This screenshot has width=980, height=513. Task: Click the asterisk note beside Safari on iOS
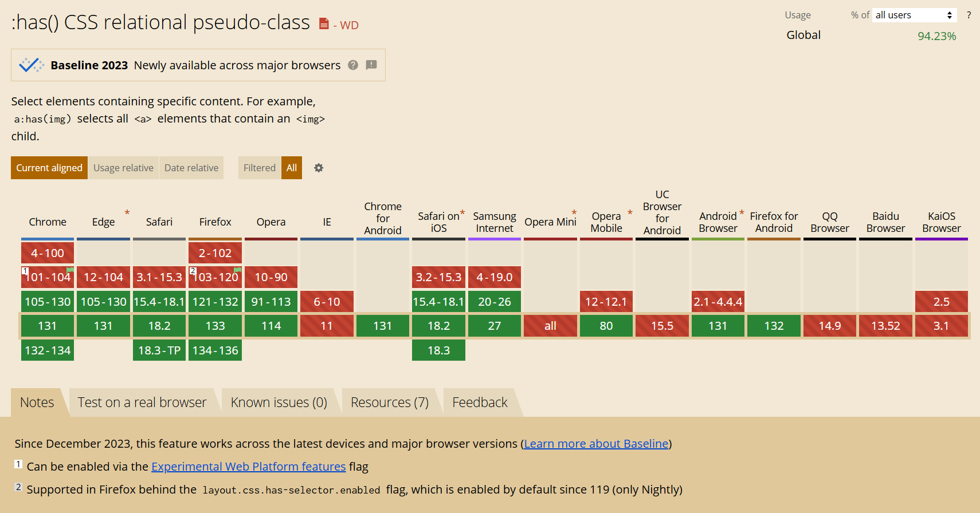pyautogui.click(x=462, y=213)
